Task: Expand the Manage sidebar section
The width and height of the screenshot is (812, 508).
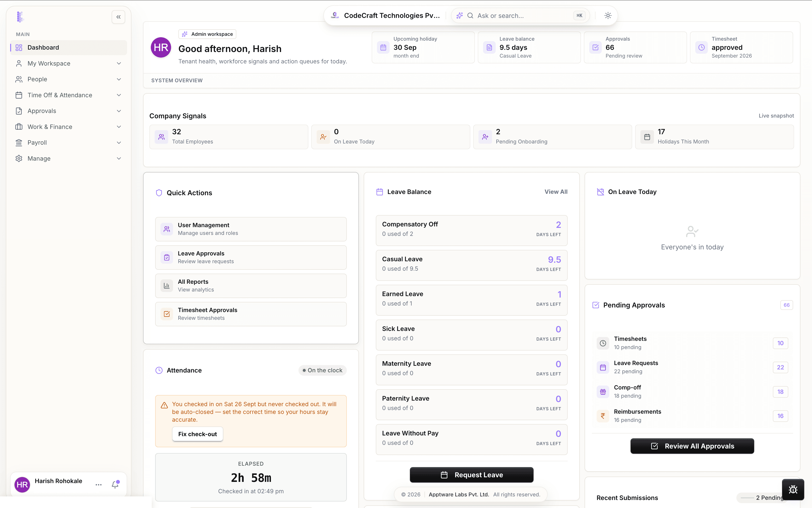Action: [68, 158]
